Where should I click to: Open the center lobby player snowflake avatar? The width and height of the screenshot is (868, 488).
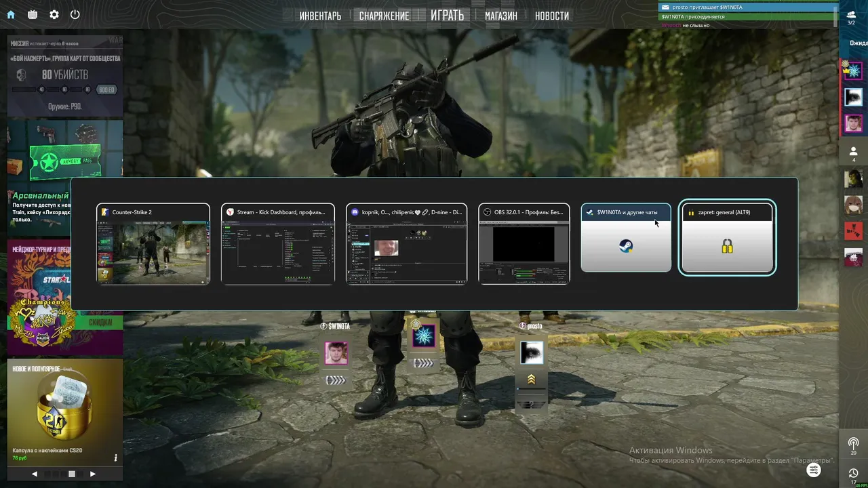[424, 335]
